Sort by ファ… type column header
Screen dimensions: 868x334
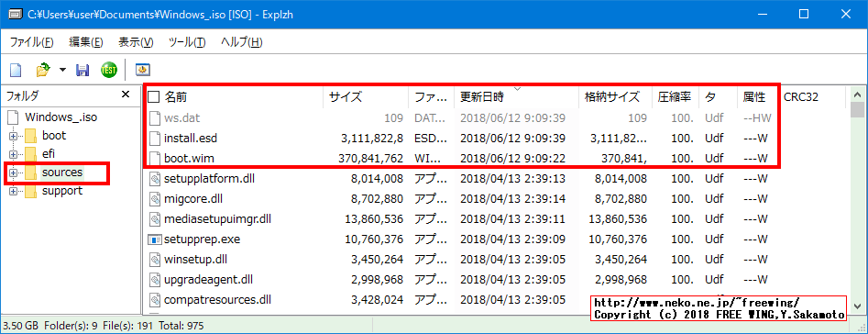(x=431, y=97)
